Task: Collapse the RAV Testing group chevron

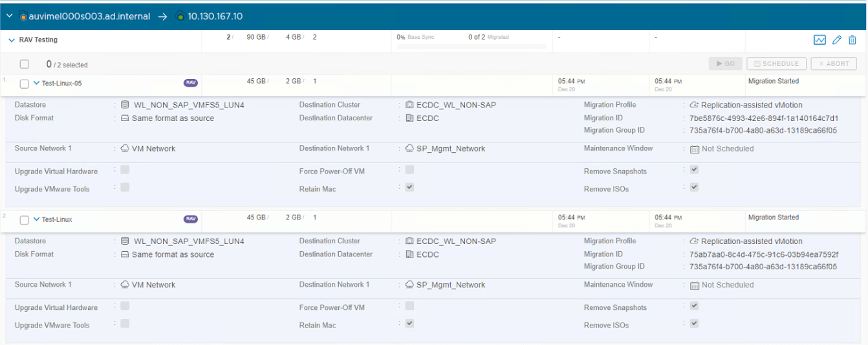Action: point(12,40)
